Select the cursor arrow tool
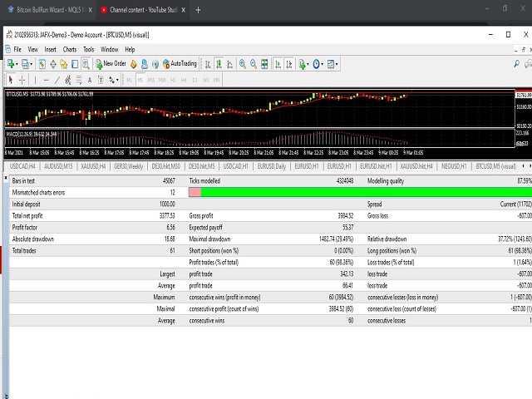The image size is (532, 399). coord(11,80)
